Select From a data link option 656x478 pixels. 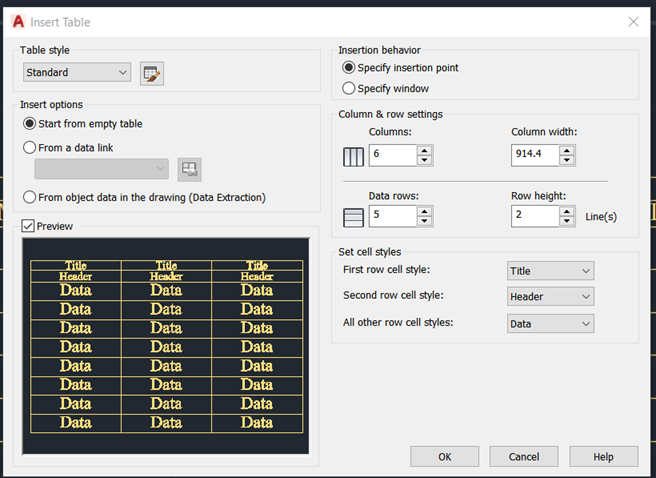(68, 148)
